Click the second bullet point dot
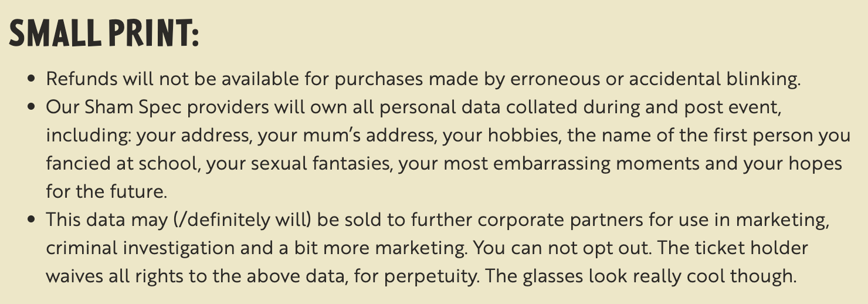 (32, 108)
